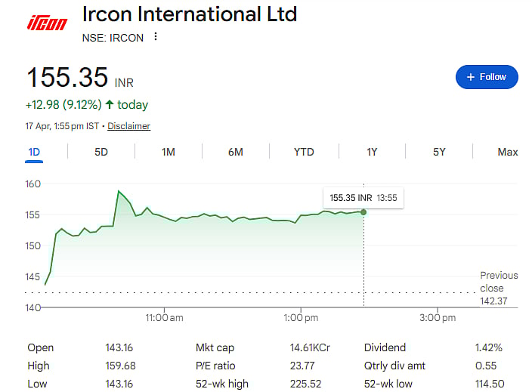Select the 1D chart range tab
This screenshot has width=532, height=392.
tap(34, 152)
